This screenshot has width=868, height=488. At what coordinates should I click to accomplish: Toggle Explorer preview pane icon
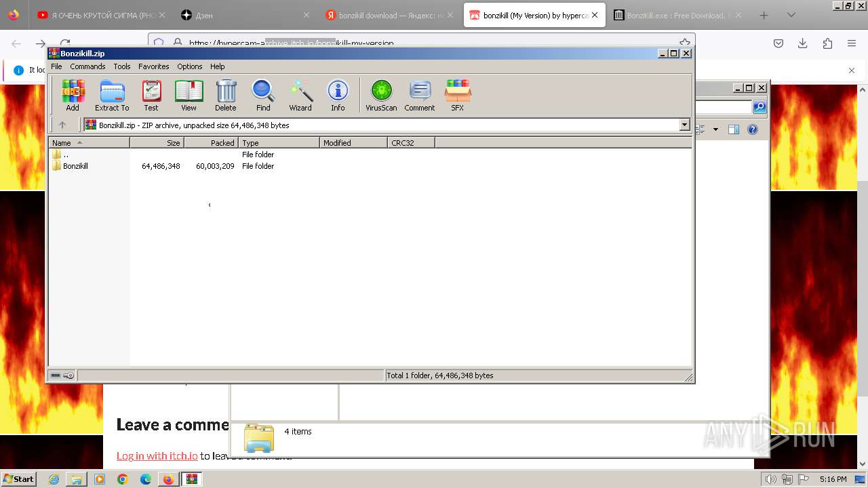(734, 129)
